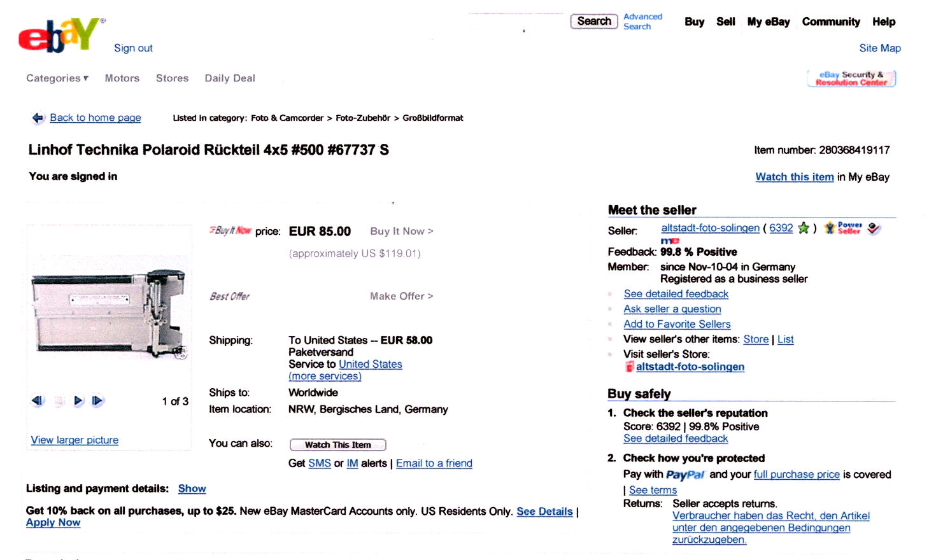Open Advanced Search link
Viewport: 936px width, 560px height.
(x=642, y=22)
